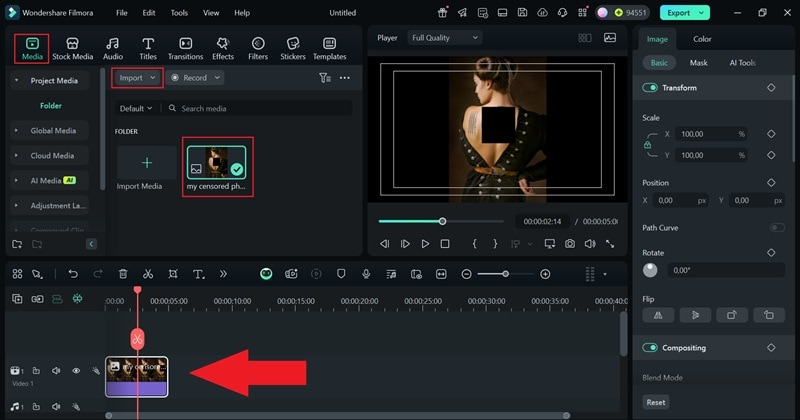
Task: Expand the Global Media item
Action: [16, 131]
